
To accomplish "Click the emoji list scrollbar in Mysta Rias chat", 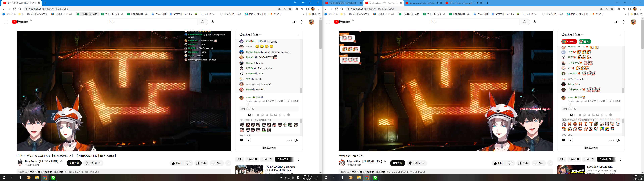I will coord(623,121).
